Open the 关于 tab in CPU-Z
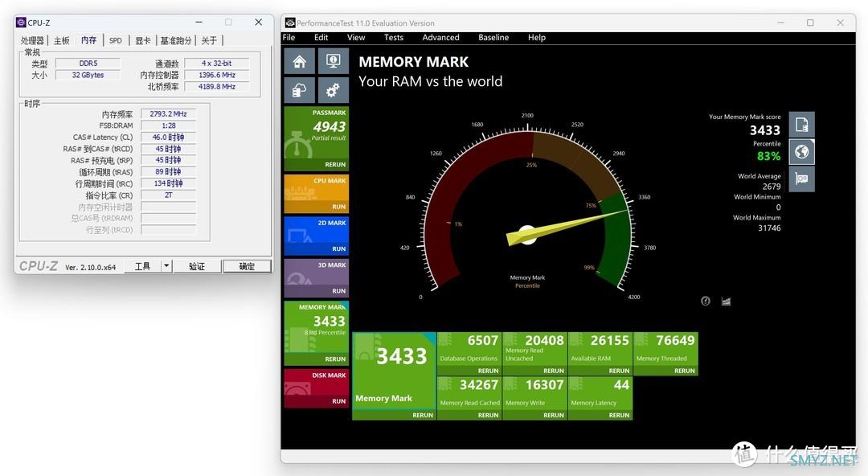 pos(209,40)
